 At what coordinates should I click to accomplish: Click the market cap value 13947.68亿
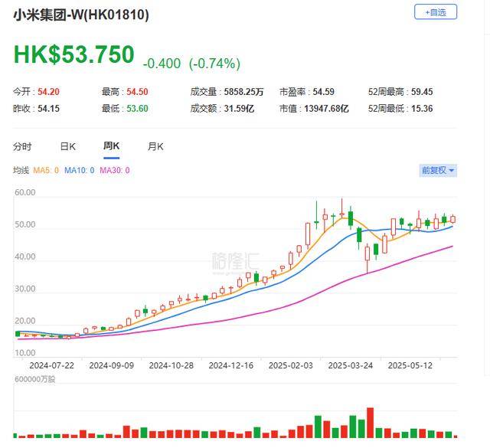coord(326,109)
